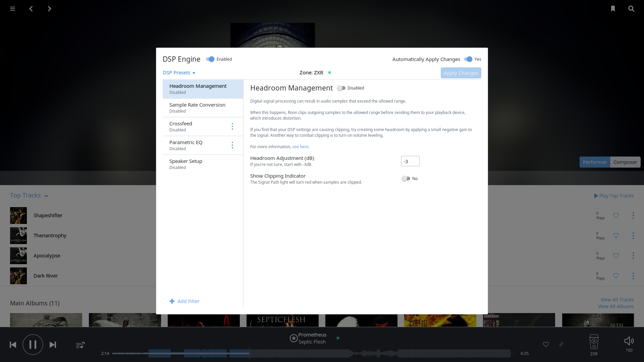Toggle the DSP Engine Enabled switch
Viewport: 644px width, 362px height.
[x=210, y=59]
